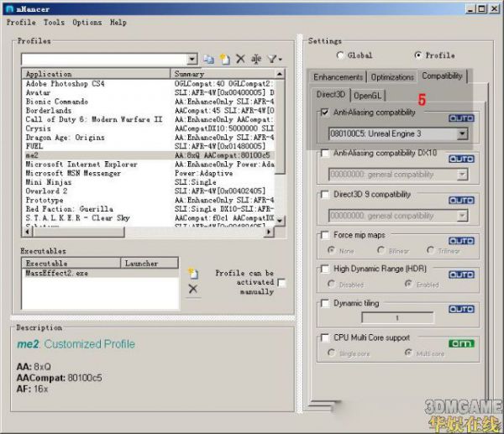Viewport: 504px width, 434px height.
Task: Click the profile list vertical scrollbar thumb
Action: tap(280, 127)
